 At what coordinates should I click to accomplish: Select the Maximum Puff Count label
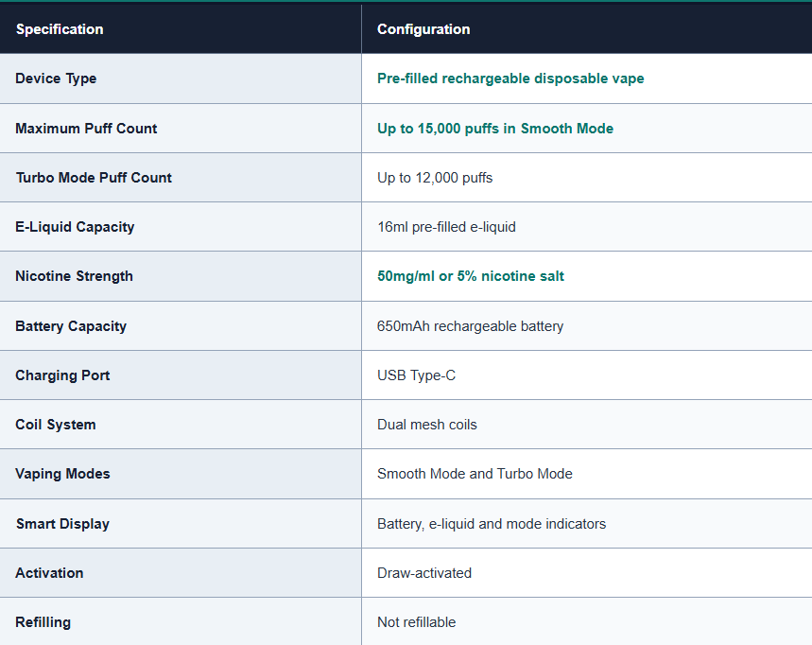[x=86, y=129]
